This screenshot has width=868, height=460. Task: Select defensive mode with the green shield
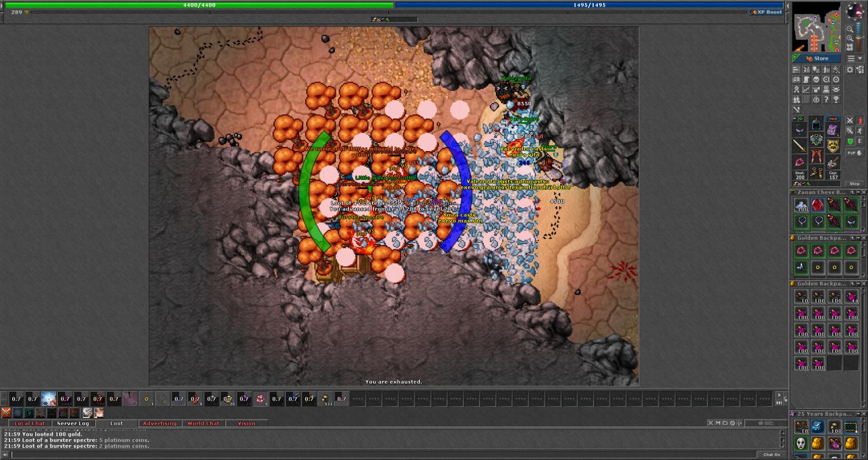click(849, 142)
